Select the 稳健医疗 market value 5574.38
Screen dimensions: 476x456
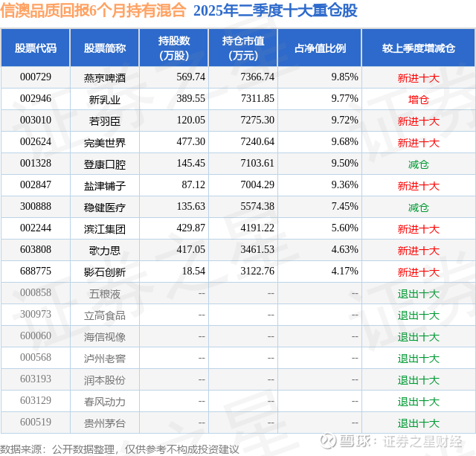[x=257, y=207]
